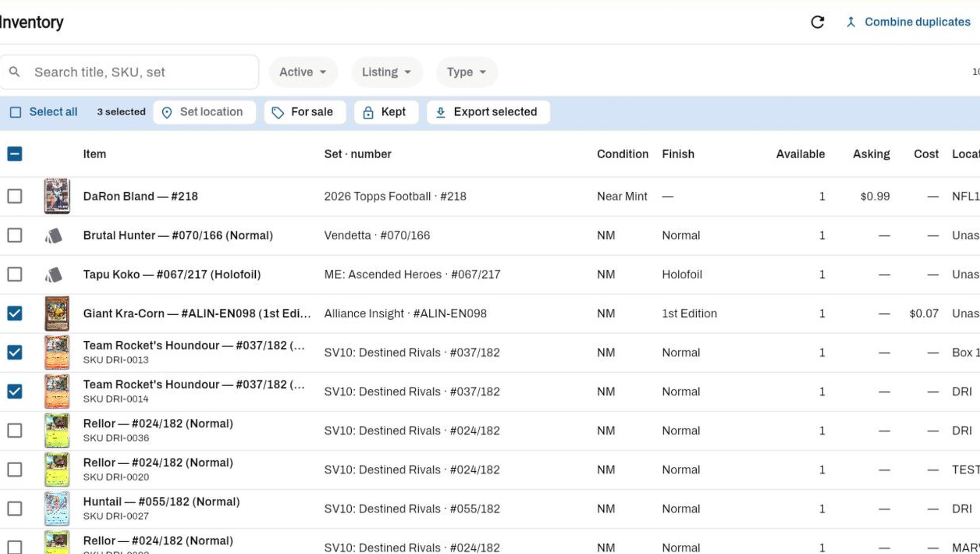Open the Listing filter dropdown
980x554 pixels.
pyautogui.click(x=387, y=72)
